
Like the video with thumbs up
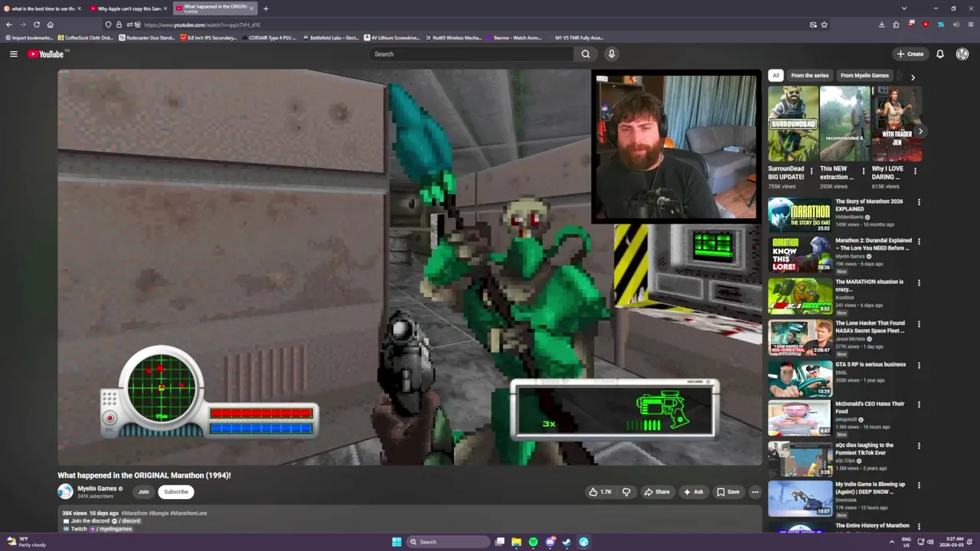tap(599, 492)
